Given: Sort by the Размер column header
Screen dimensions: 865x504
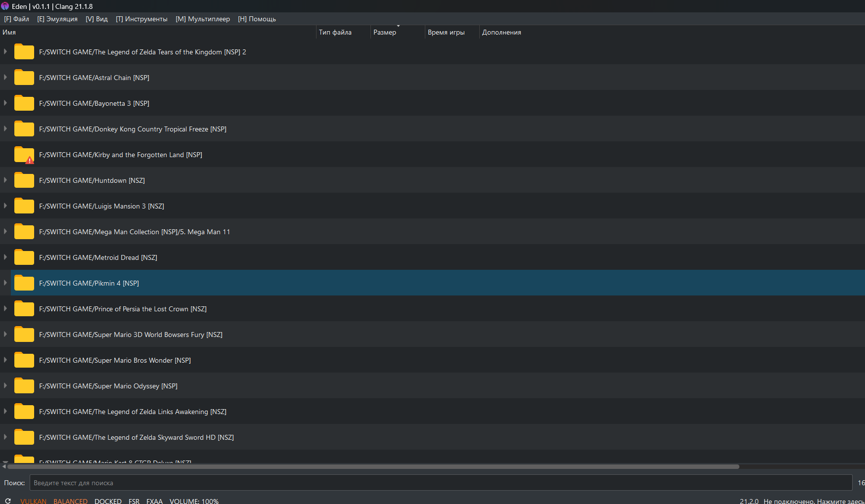Looking at the screenshot, I should click(x=398, y=32).
